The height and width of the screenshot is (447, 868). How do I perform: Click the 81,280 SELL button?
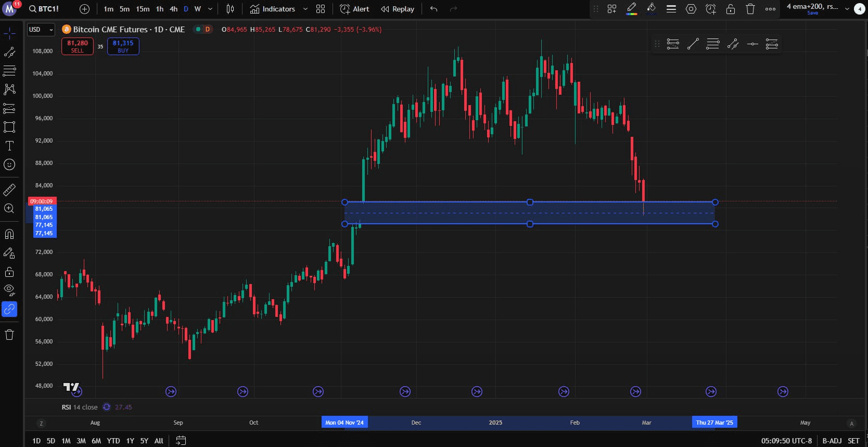tap(78, 46)
